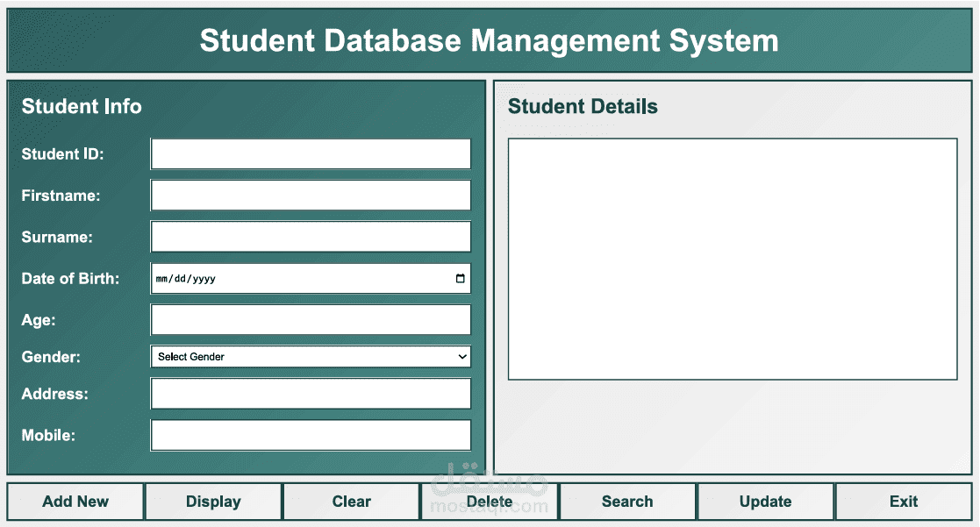The height and width of the screenshot is (527, 980).
Task: Click into the Firstname text box
Action: pos(311,196)
